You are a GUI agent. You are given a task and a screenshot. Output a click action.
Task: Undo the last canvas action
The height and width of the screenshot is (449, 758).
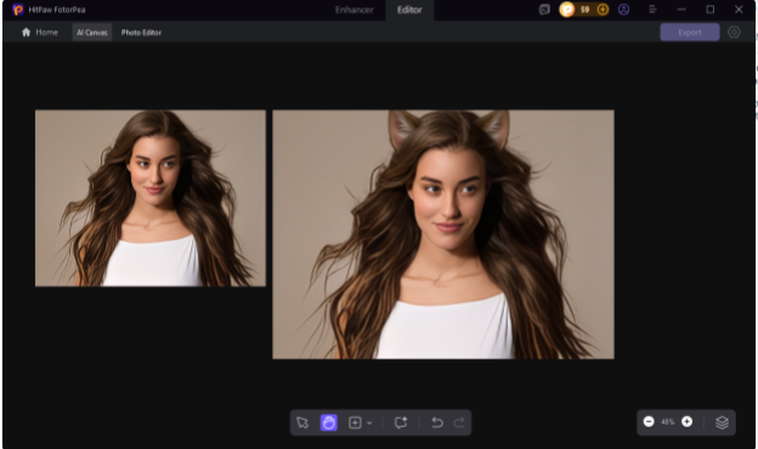pos(437,423)
